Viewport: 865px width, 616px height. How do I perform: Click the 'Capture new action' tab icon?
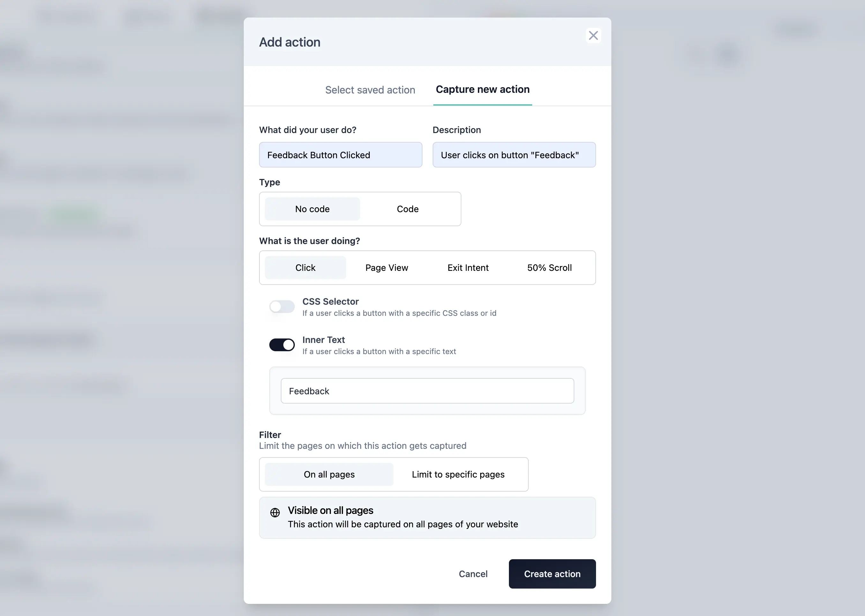[x=482, y=89]
